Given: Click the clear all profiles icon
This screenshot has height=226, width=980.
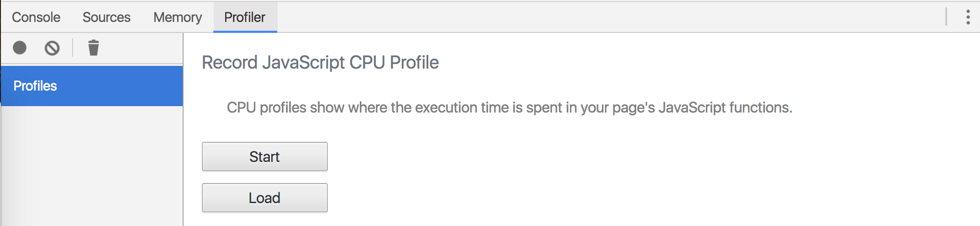Looking at the screenshot, I should (x=52, y=48).
